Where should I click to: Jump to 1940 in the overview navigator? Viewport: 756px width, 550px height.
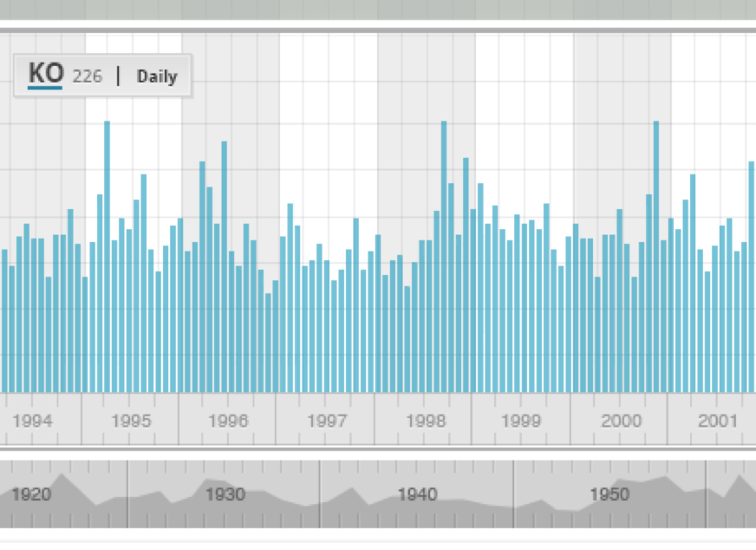[x=417, y=494]
